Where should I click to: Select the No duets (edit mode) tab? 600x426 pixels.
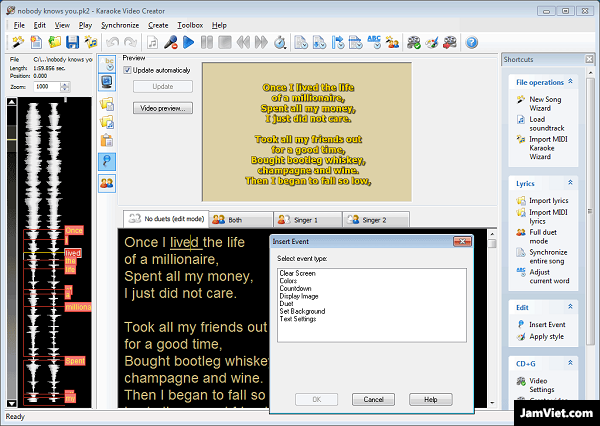coord(166,219)
